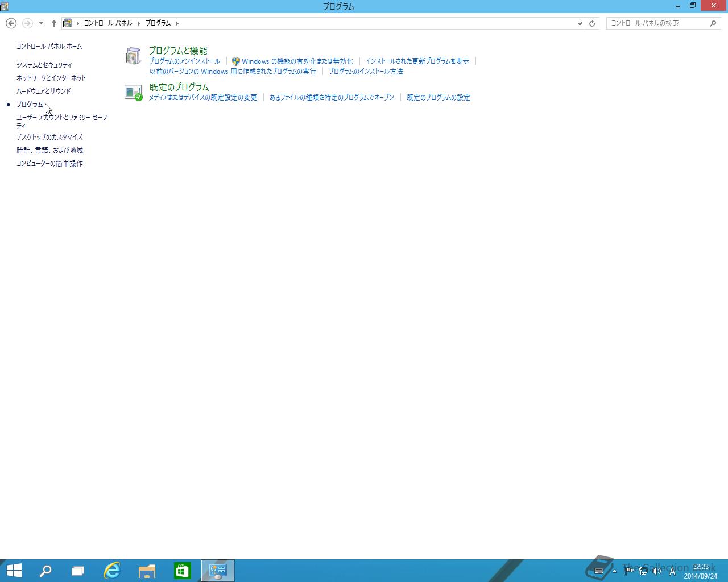Open clock showing 2014/09/24
The width and height of the screenshot is (728, 582).
pyautogui.click(x=701, y=571)
